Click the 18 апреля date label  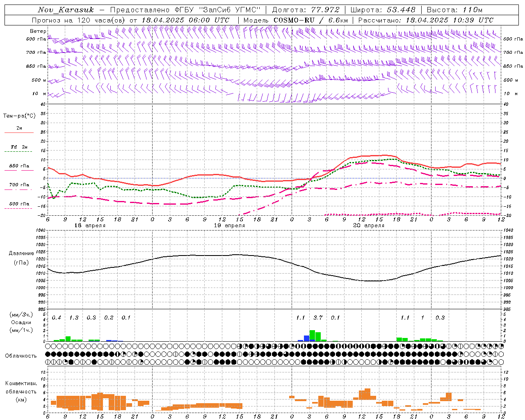(x=90, y=226)
